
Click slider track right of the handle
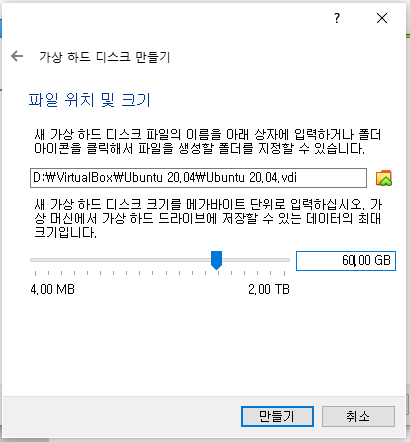(256, 260)
